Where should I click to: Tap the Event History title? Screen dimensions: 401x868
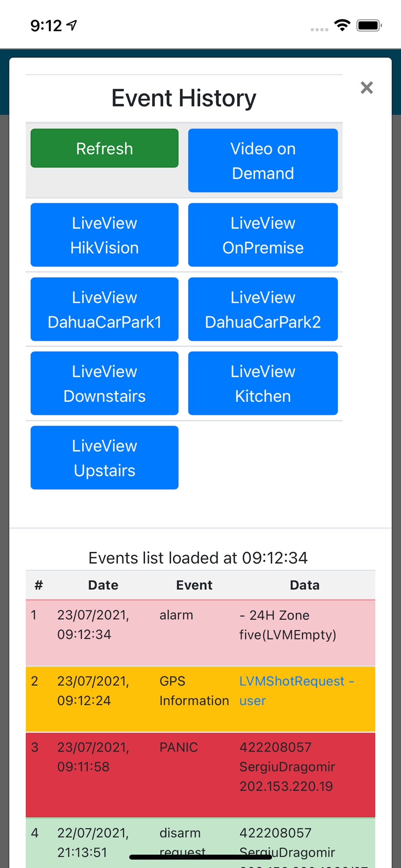click(184, 98)
